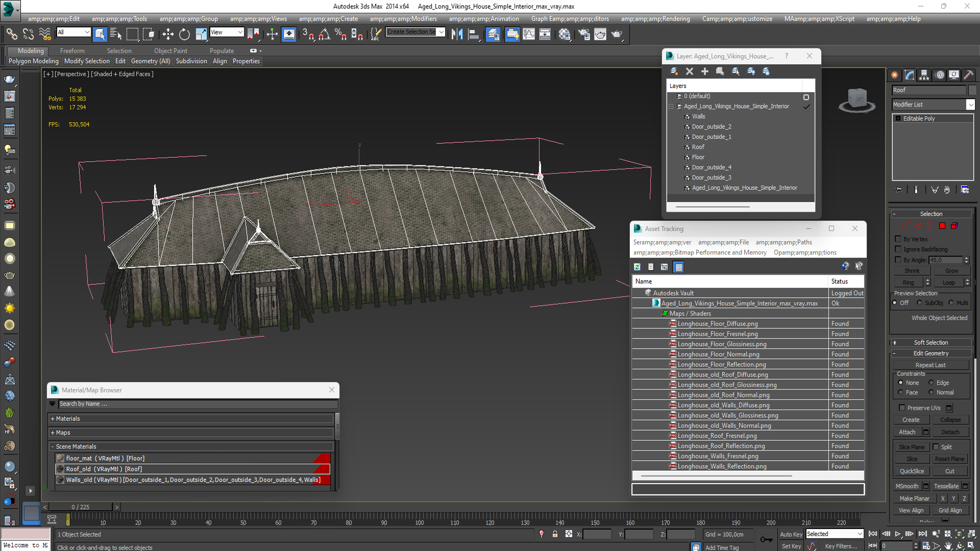Image resolution: width=980 pixels, height=551 pixels.
Task: Activate the Select Object tool
Action: 100,34
